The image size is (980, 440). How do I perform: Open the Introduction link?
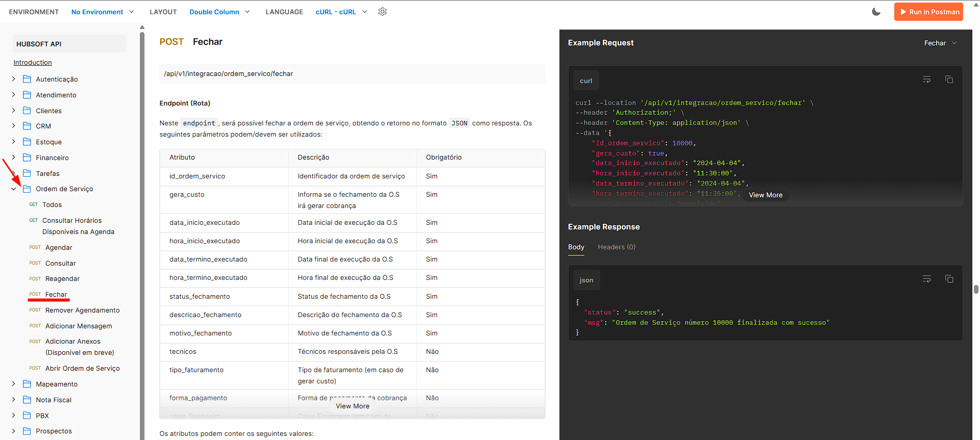tap(33, 63)
